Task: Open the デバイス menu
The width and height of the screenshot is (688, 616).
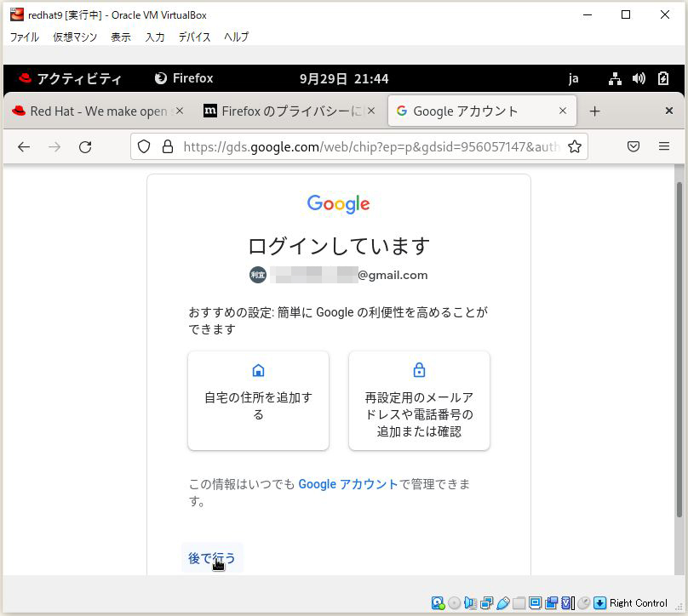Action: (x=194, y=37)
